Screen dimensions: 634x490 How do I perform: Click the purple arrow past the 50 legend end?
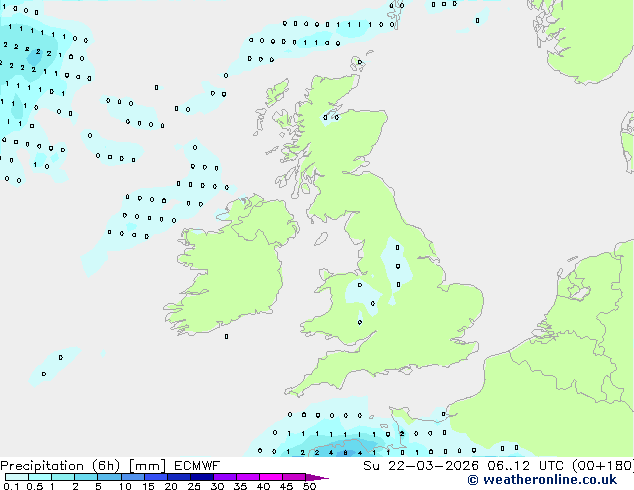(317, 478)
